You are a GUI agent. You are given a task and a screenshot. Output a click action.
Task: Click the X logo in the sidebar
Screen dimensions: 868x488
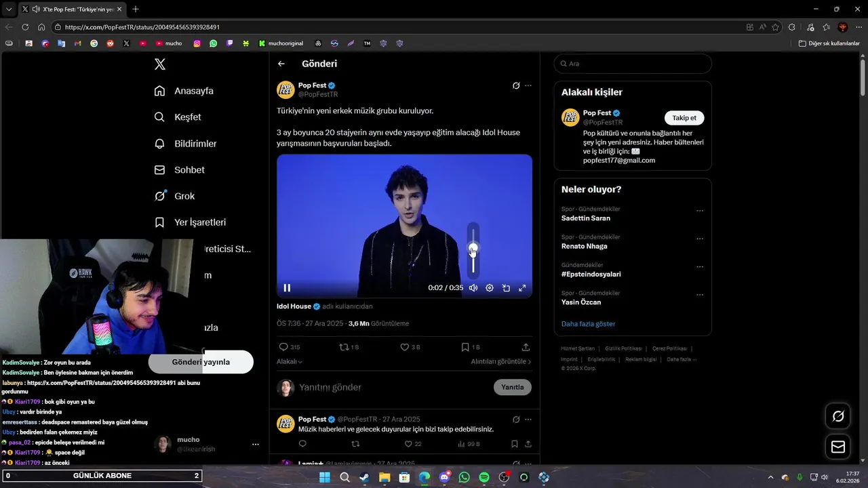pyautogui.click(x=160, y=64)
